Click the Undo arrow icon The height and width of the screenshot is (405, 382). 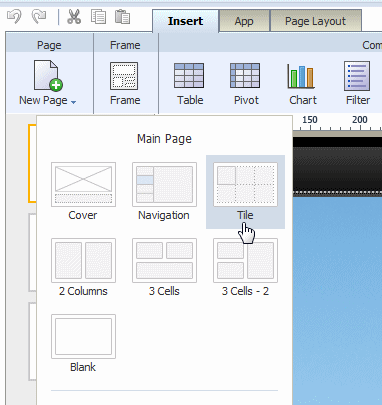[14, 16]
